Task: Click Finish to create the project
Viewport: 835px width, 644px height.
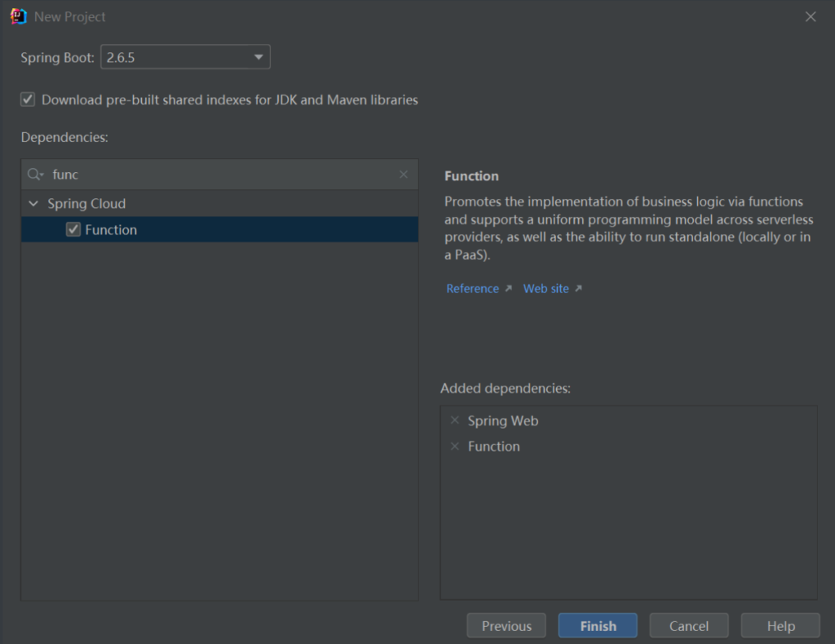Action: point(598,625)
